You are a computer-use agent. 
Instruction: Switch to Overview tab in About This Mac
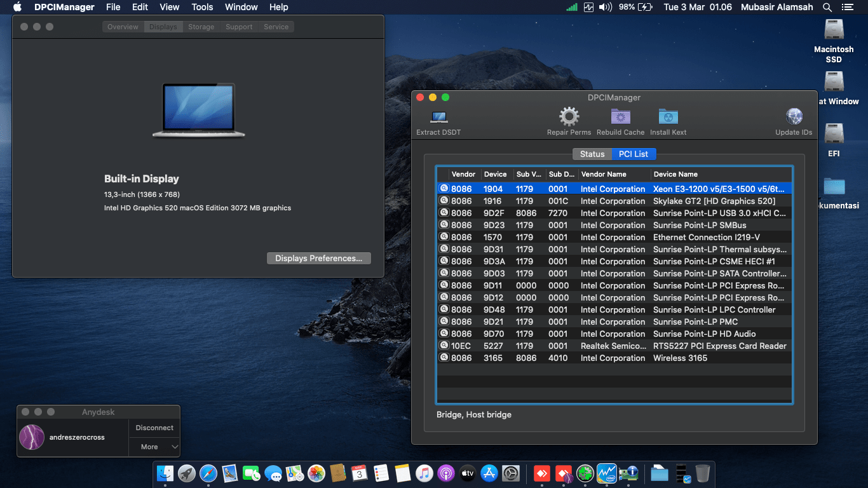[x=123, y=27]
